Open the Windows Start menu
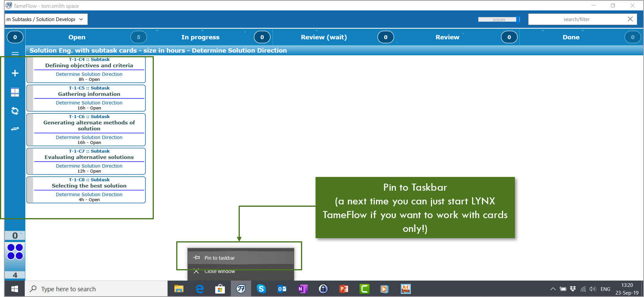 click(15, 289)
